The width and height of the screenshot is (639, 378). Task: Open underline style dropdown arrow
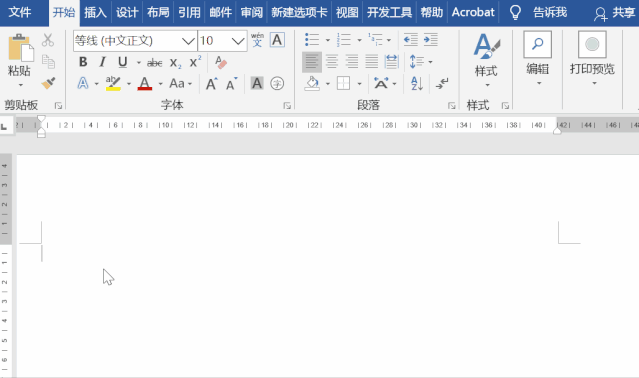(139, 63)
